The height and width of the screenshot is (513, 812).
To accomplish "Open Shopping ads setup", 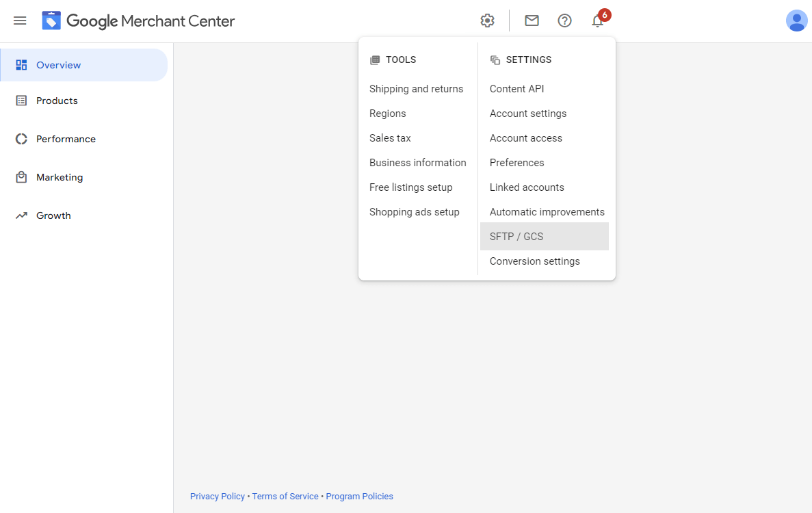I will click(415, 212).
